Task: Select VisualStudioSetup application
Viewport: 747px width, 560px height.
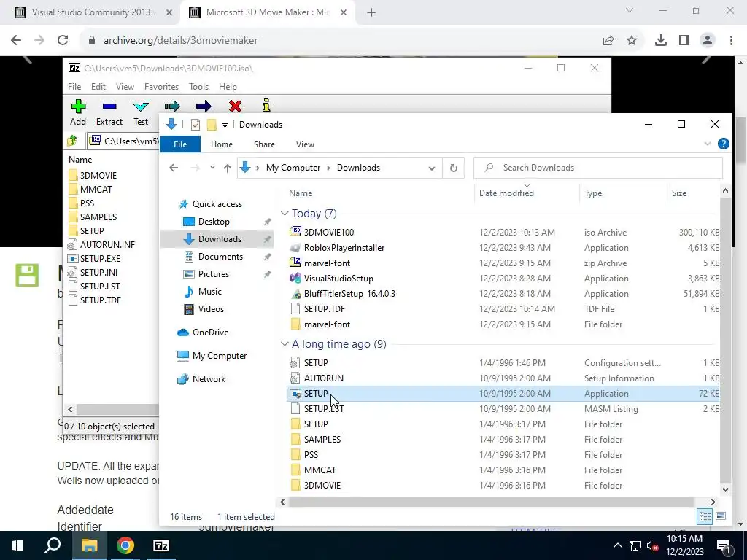Action: pyautogui.click(x=338, y=279)
